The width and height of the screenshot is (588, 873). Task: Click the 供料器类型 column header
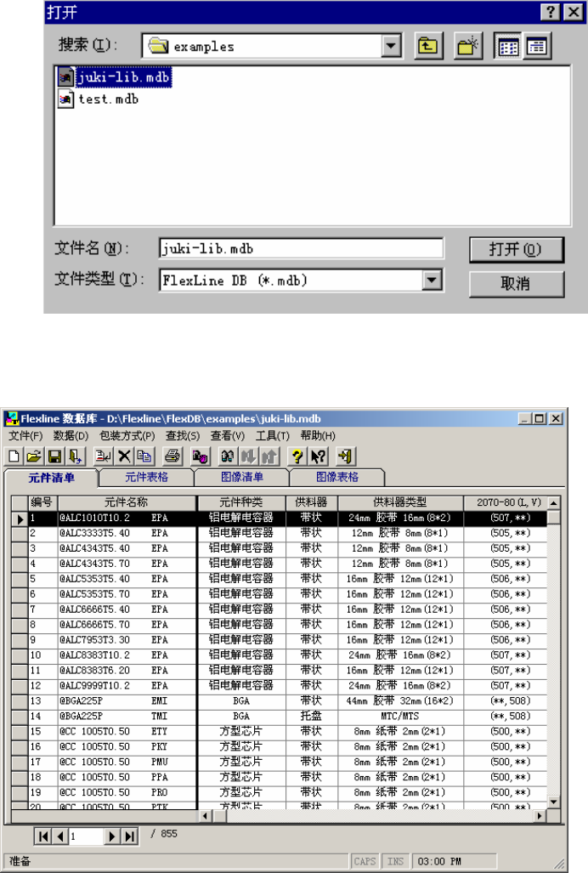click(400, 502)
